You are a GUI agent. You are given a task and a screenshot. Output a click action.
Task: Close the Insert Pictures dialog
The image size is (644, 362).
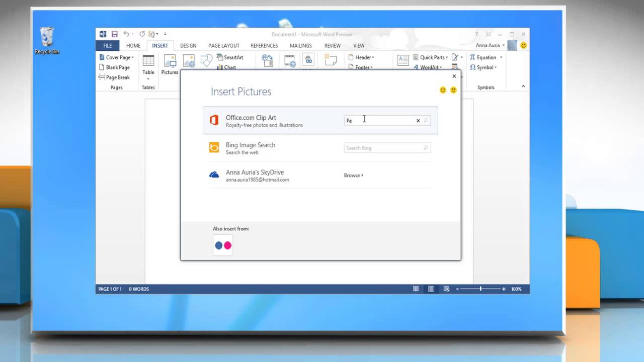coord(454,76)
